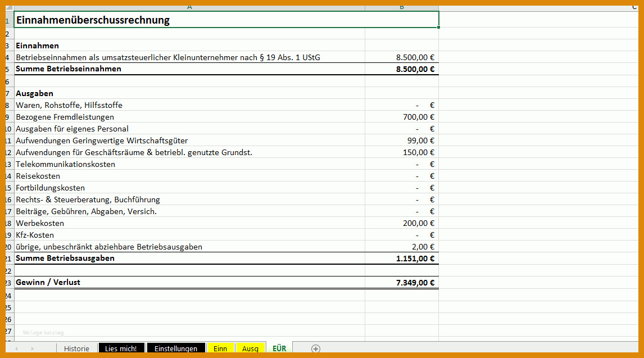Switch to the yellow Einn sheet tab
Image resolution: width=644 pixels, height=358 pixels.
(x=220, y=348)
